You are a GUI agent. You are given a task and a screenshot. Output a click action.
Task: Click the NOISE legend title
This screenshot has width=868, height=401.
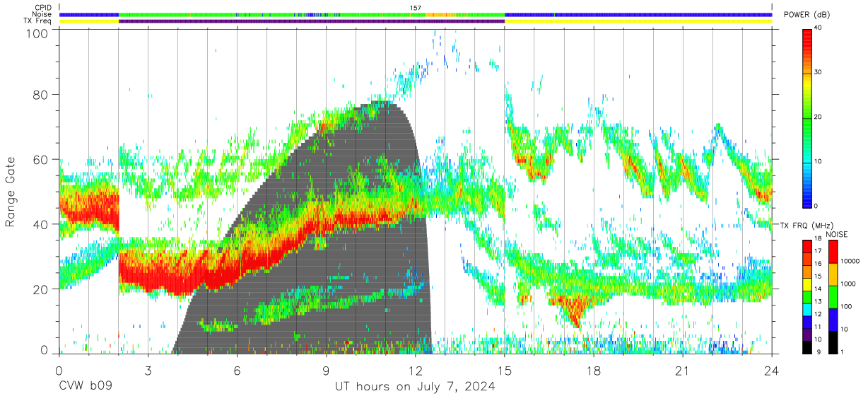(x=837, y=234)
